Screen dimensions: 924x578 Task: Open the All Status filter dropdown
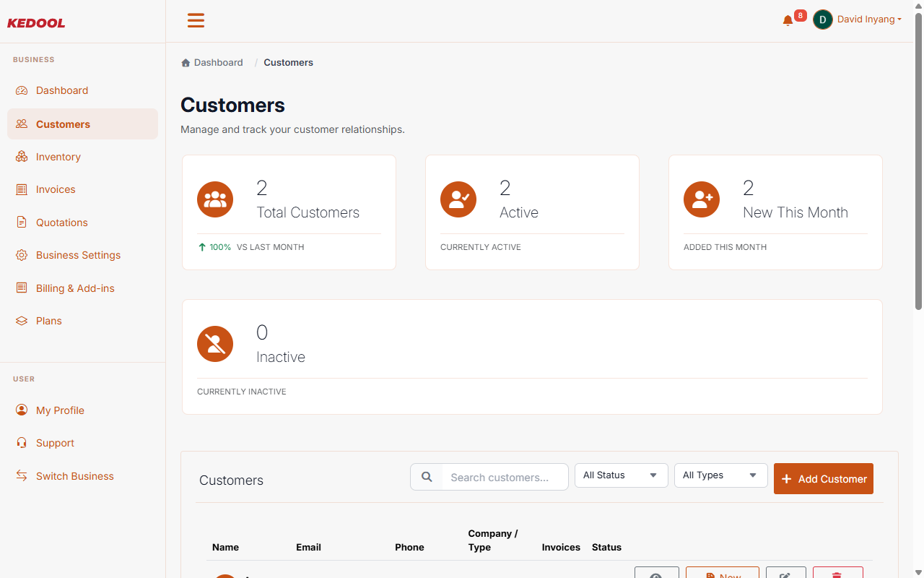point(622,475)
